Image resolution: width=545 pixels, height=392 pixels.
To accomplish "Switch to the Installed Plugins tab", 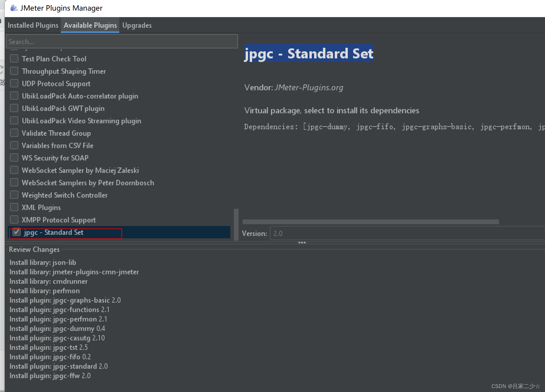I will coord(33,25).
